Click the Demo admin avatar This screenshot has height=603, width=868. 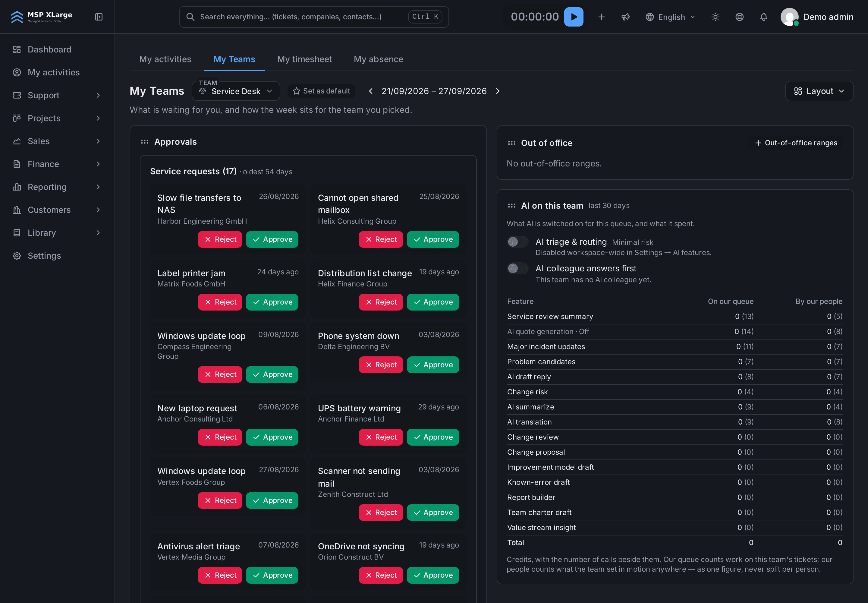tap(789, 17)
